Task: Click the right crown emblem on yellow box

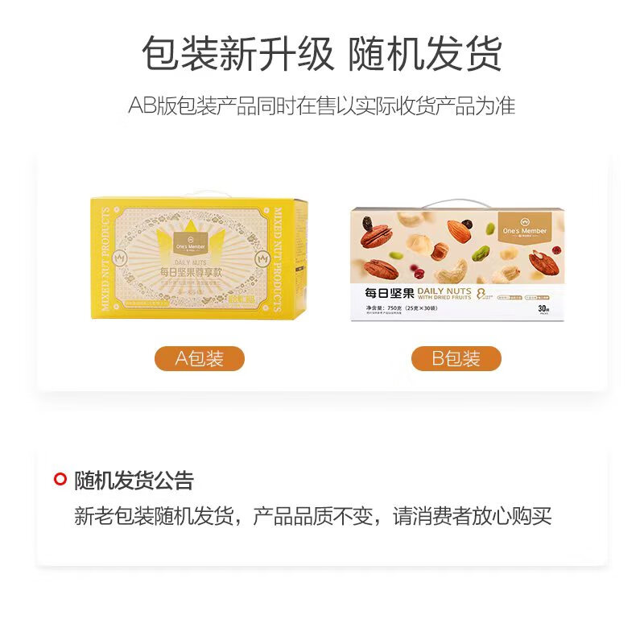Action: point(262,258)
